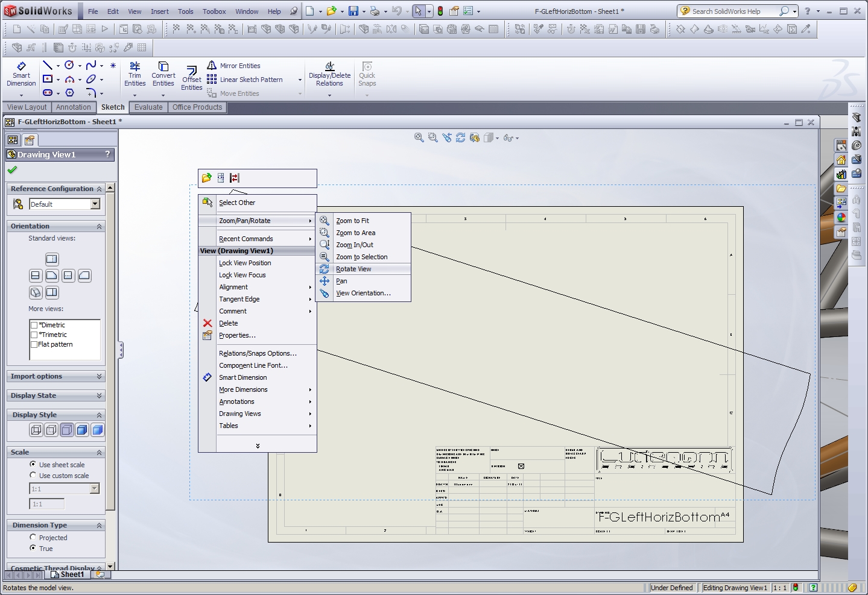The height and width of the screenshot is (595, 868).
Task: Choose the Offset Entities tool
Action: pyautogui.click(x=192, y=77)
